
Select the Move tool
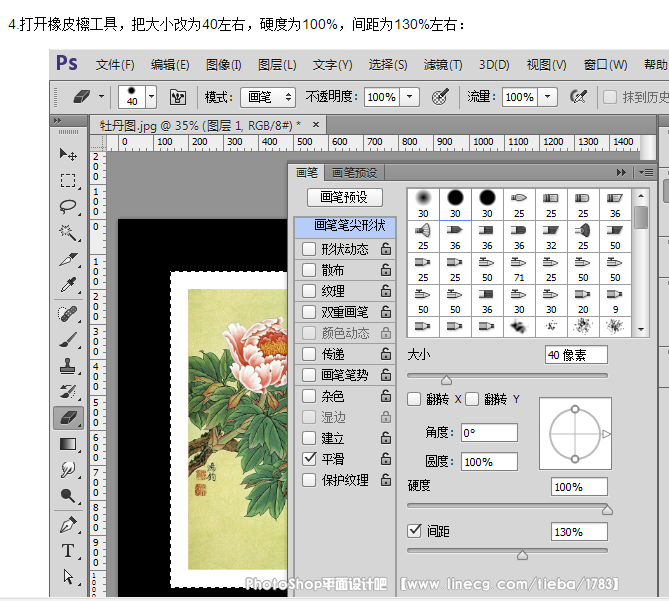(x=68, y=154)
